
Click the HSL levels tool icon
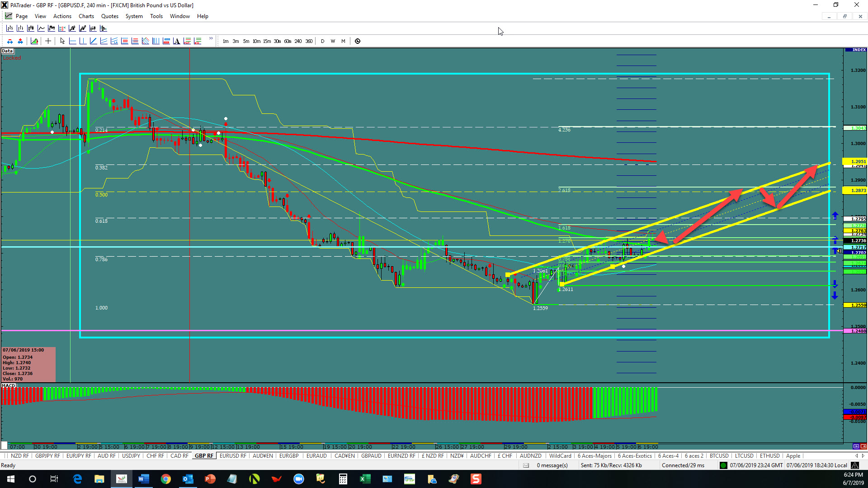tap(197, 41)
